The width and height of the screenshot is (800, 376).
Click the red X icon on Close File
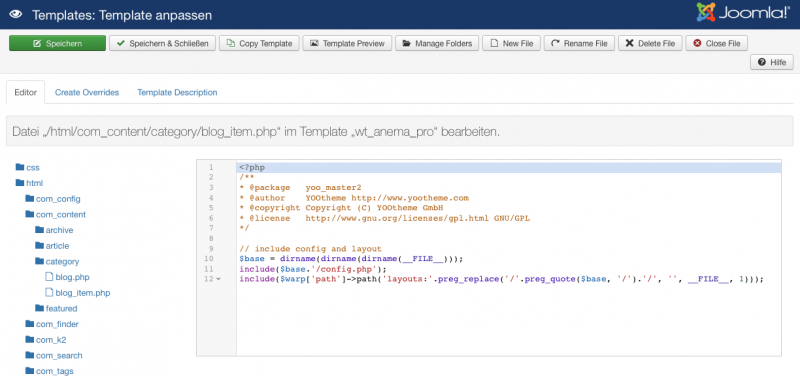click(x=697, y=43)
